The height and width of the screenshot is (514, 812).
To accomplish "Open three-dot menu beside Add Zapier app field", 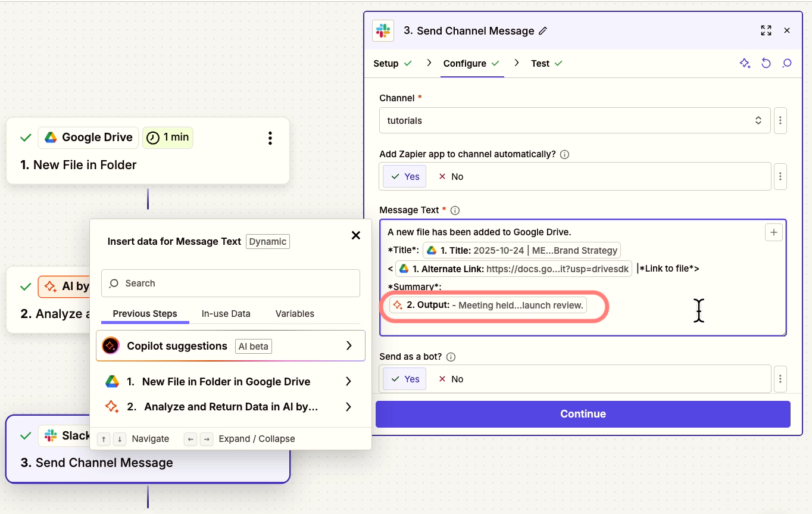I will (780, 176).
